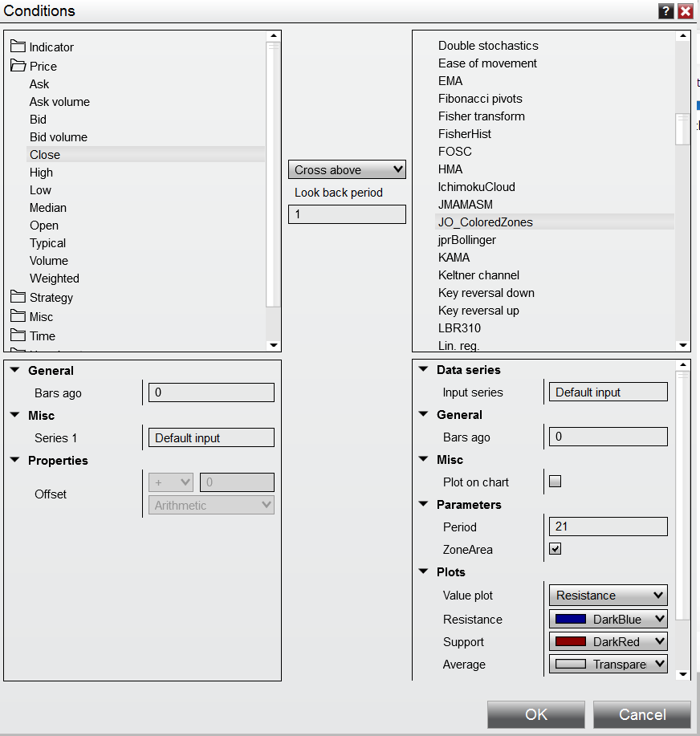Collapse the right Misc section

pyautogui.click(x=424, y=459)
